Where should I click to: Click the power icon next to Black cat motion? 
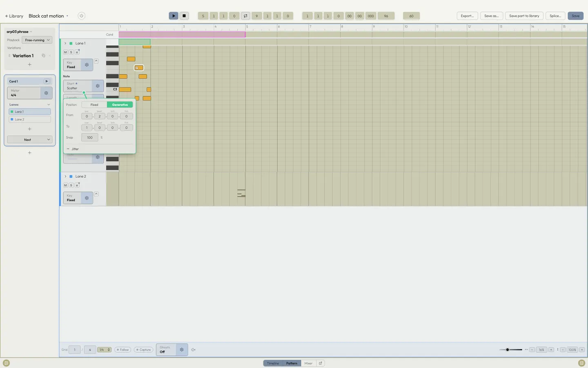(81, 16)
